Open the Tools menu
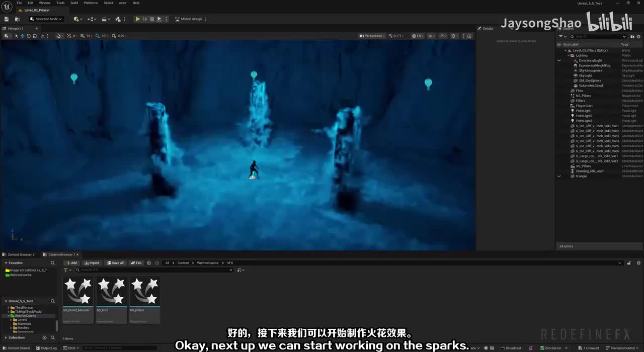The height and width of the screenshot is (352, 644). point(60,3)
